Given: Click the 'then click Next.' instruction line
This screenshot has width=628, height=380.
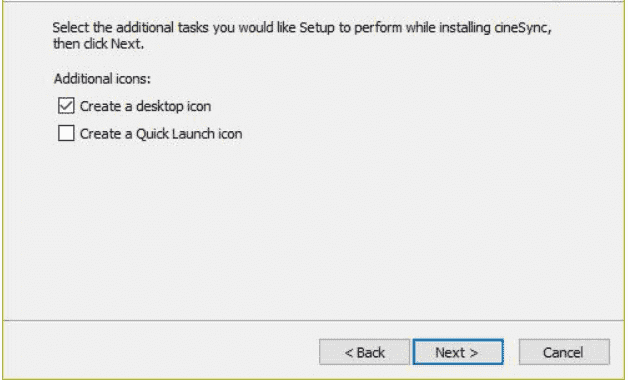Looking at the screenshot, I should click(98, 44).
